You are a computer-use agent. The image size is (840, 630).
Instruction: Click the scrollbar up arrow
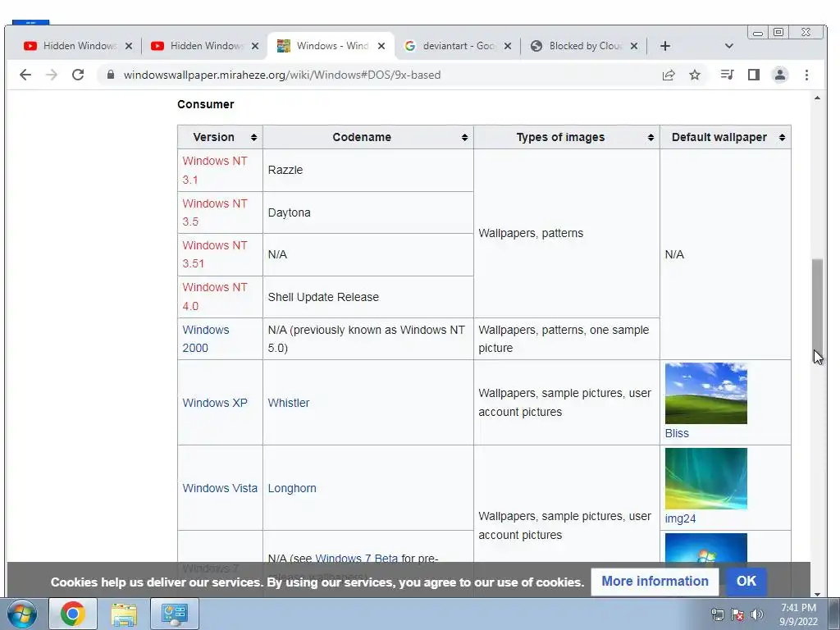(817, 98)
